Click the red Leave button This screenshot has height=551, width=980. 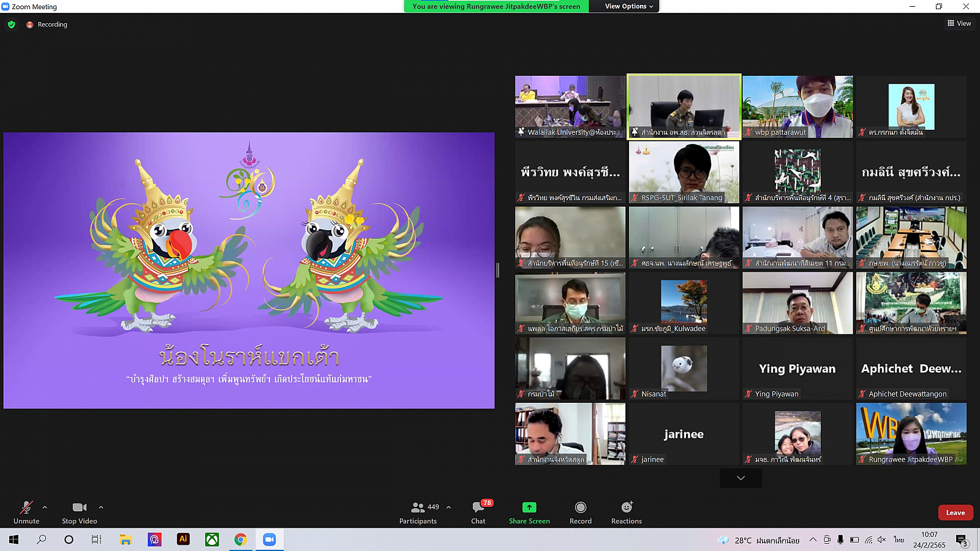coord(955,512)
